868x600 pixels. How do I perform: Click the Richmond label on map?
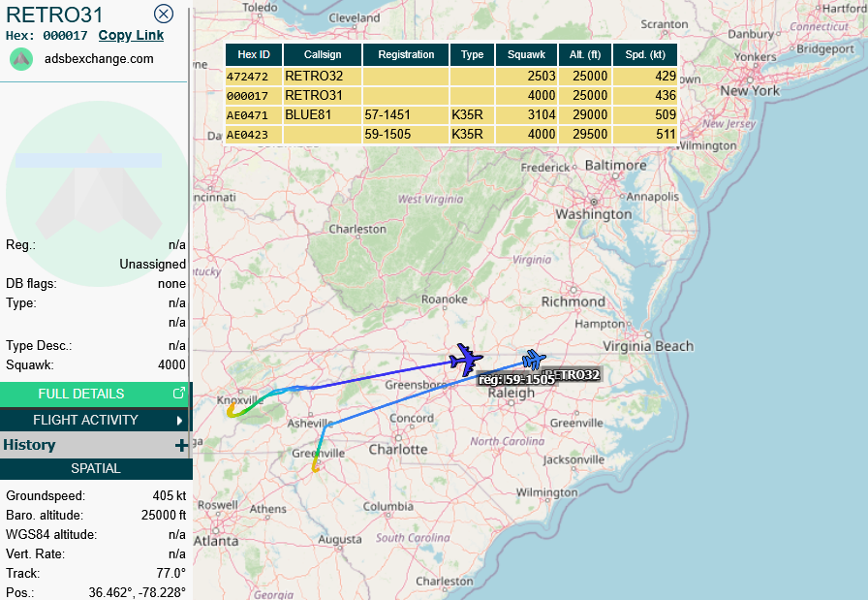coord(573,302)
